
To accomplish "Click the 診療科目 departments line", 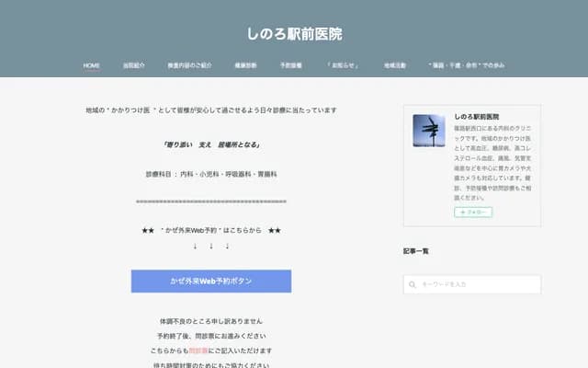I will 211,173.
